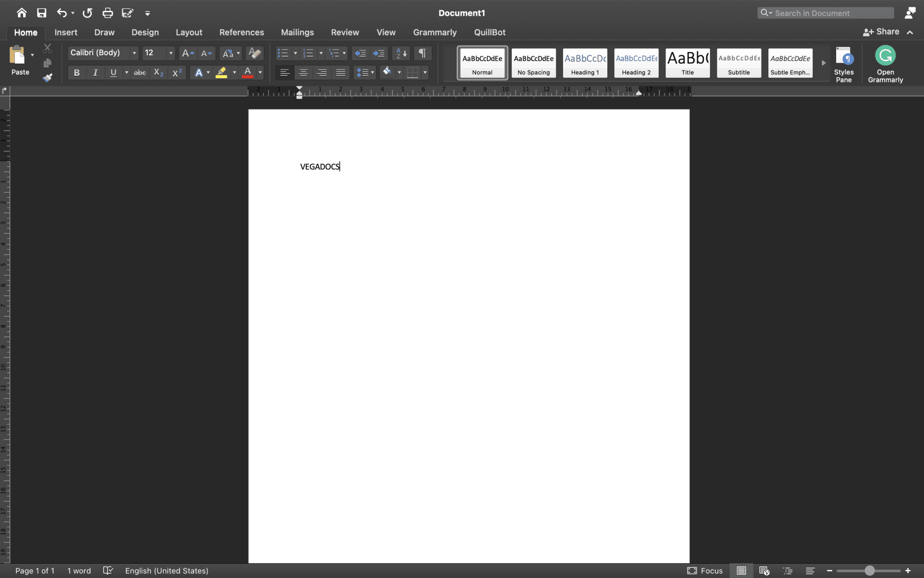
Task: Select the No Spacing style preset
Action: click(534, 62)
